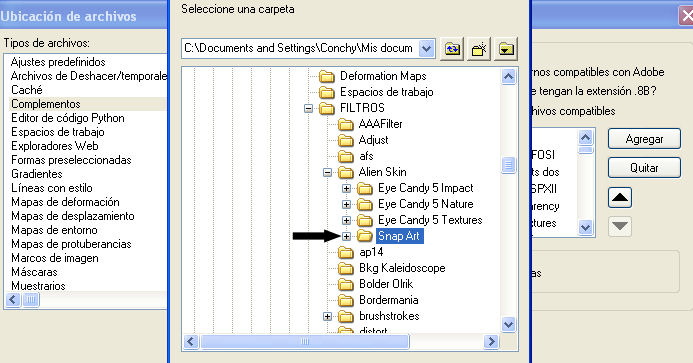Select the Deformation Maps folder

pyautogui.click(x=383, y=76)
